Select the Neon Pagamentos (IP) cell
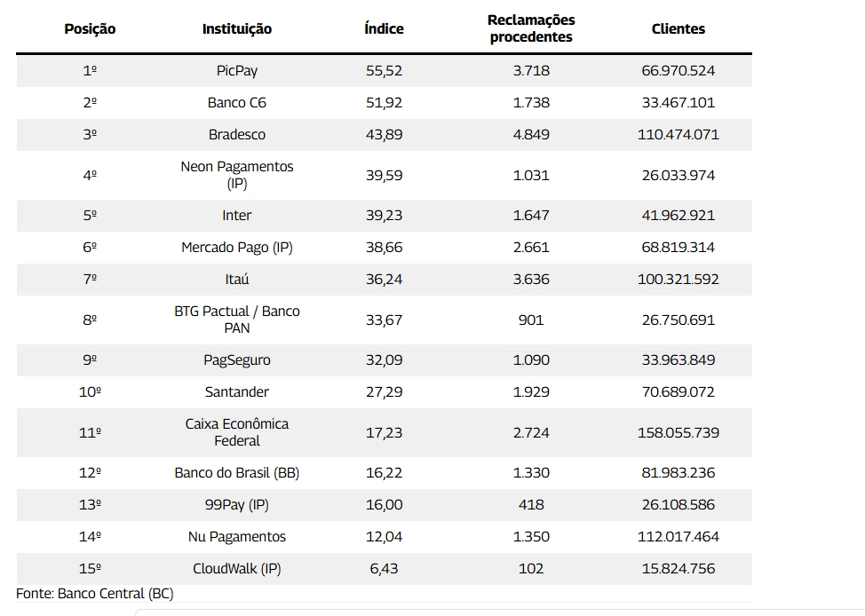The width and height of the screenshot is (865, 616). pos(237,175)
